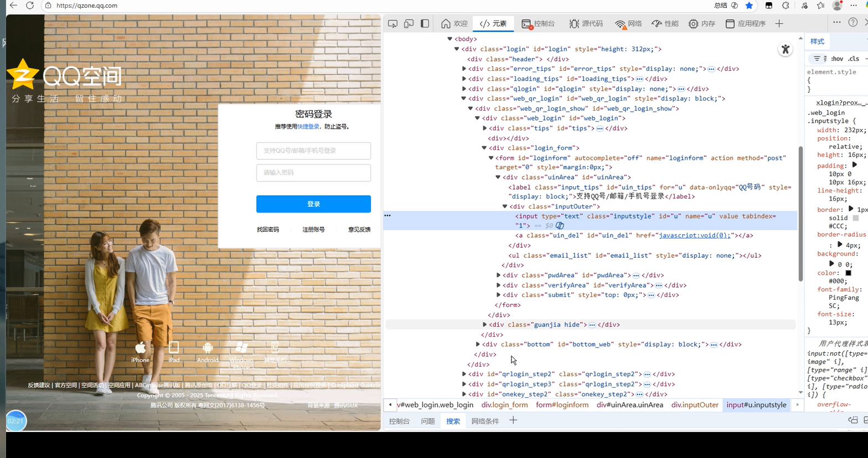868x458 pixels.
Task: Open the browser extensions puzzle icon
Action: tap(786, 6)
